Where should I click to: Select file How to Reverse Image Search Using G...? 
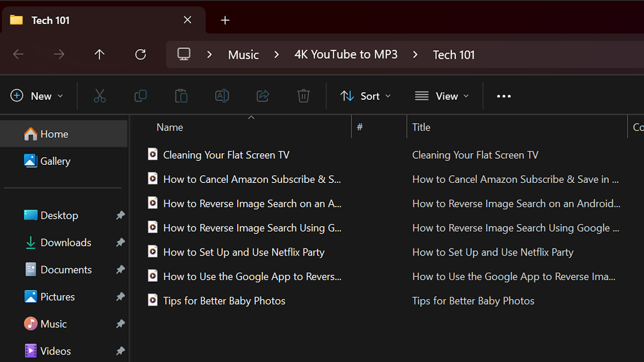point(252,228)
